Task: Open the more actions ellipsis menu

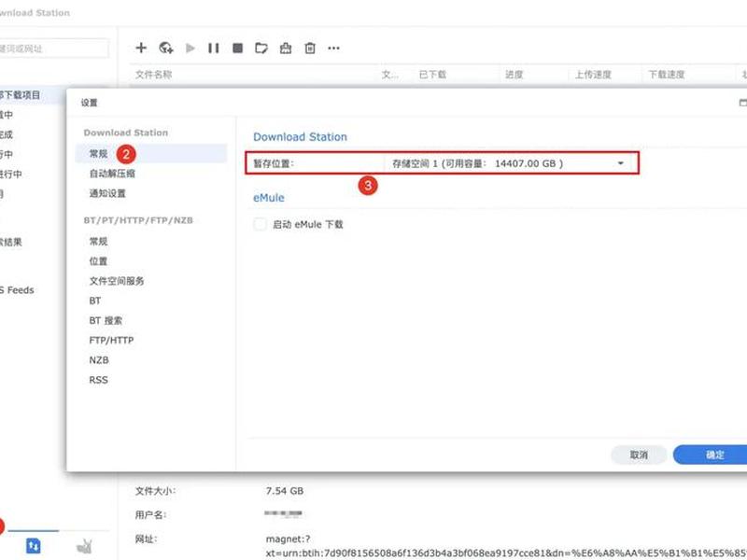Action: click(x=333, y=48)
